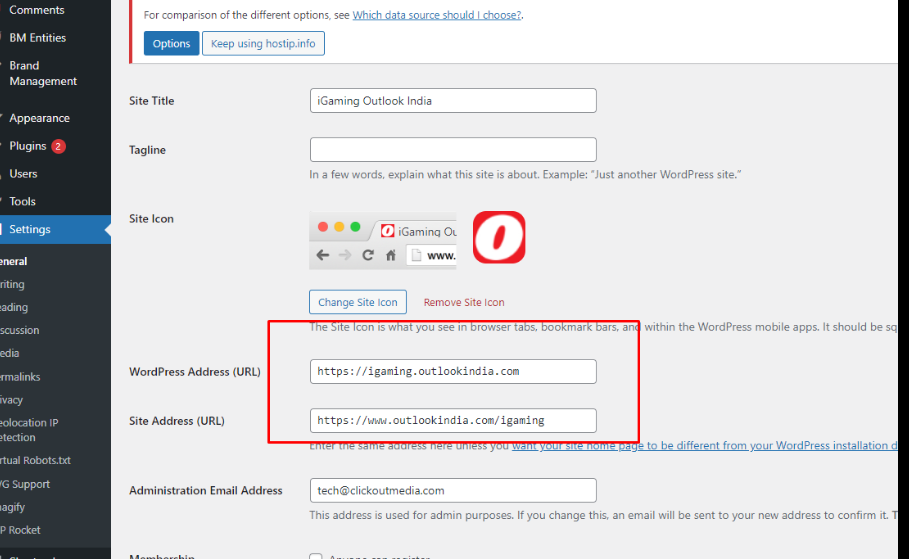This screenshot has height=559, width=909.
Task: Focus the Administration Email Address field
Action: point(453,491)
